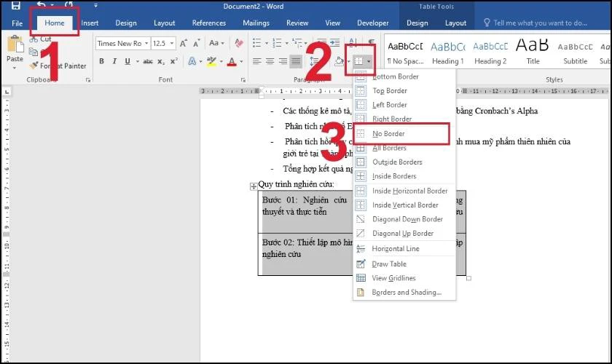
Task: Save the document with floppy icon
Action: (15, 6)
